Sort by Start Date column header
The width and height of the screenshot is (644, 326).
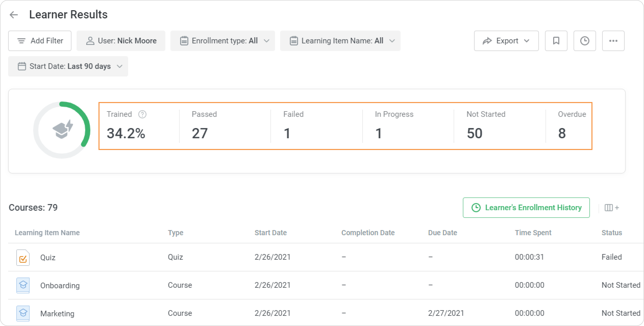pyautogui.click(x=270, y=233)
